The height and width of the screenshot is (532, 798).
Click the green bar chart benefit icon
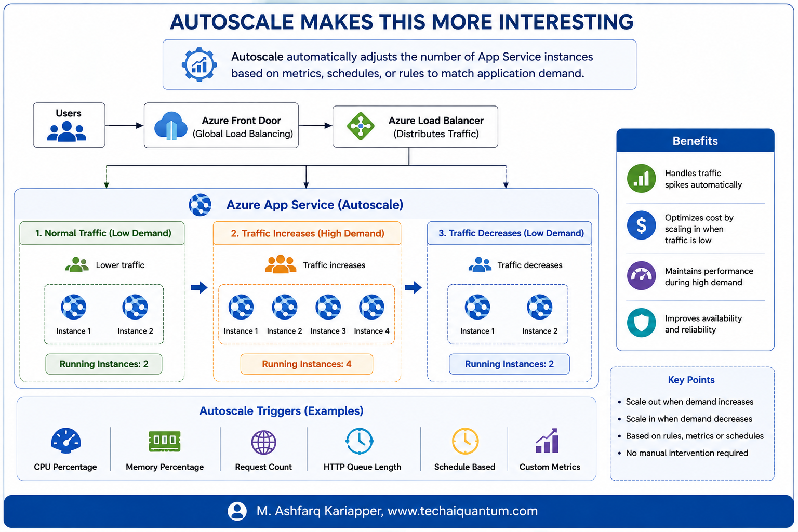coord(642,179)
